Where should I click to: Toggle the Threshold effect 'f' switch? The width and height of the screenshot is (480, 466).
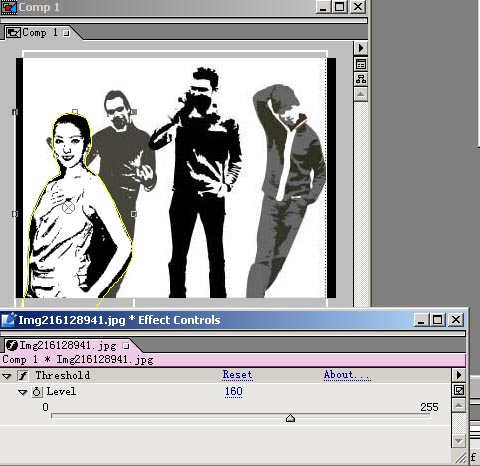[23, 376]
